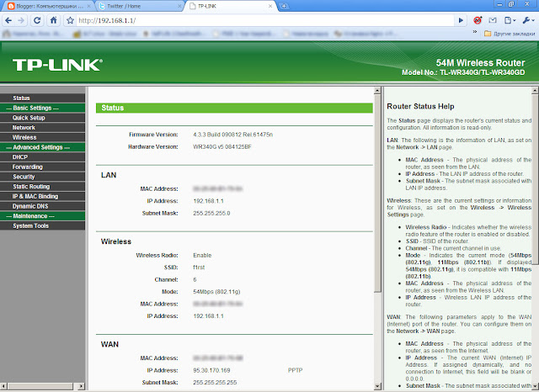Click the Twitter tab bird icon

pos(102,6)
